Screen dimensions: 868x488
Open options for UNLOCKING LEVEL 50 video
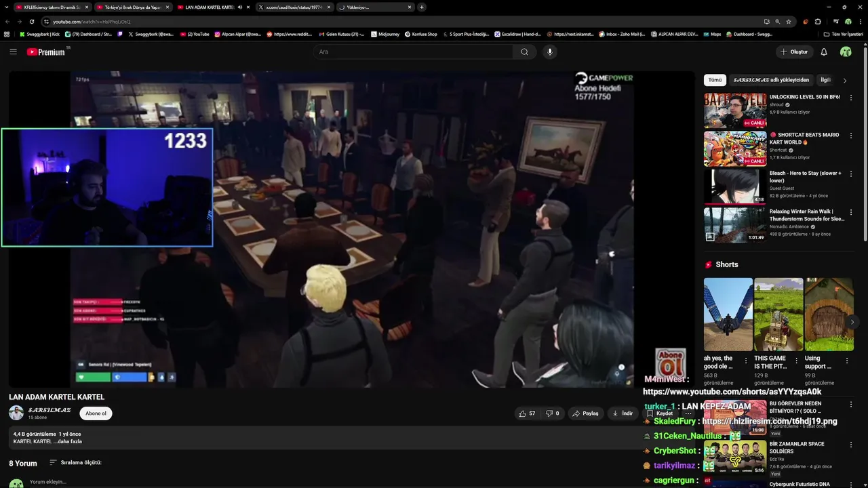(851, 98)
